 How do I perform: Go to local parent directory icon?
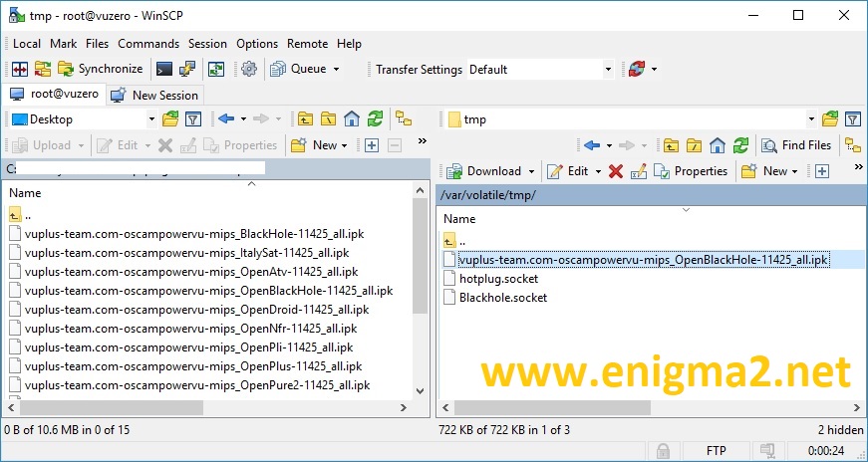(305, 118)
